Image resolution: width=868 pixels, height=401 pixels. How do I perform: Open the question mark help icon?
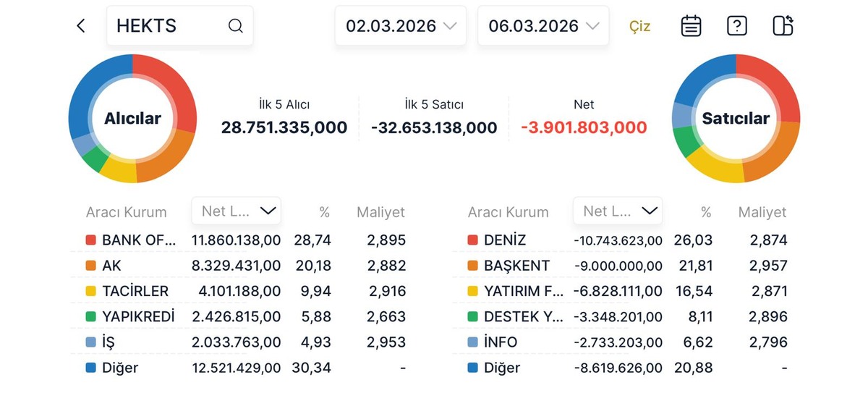point(737,26)
